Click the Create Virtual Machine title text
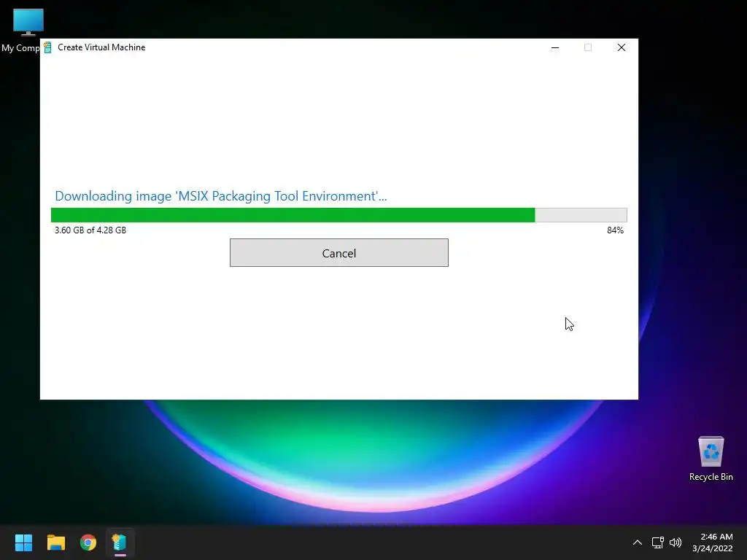Image resolution: width=747 pixels, height=560 pixels. coord(101,47)
